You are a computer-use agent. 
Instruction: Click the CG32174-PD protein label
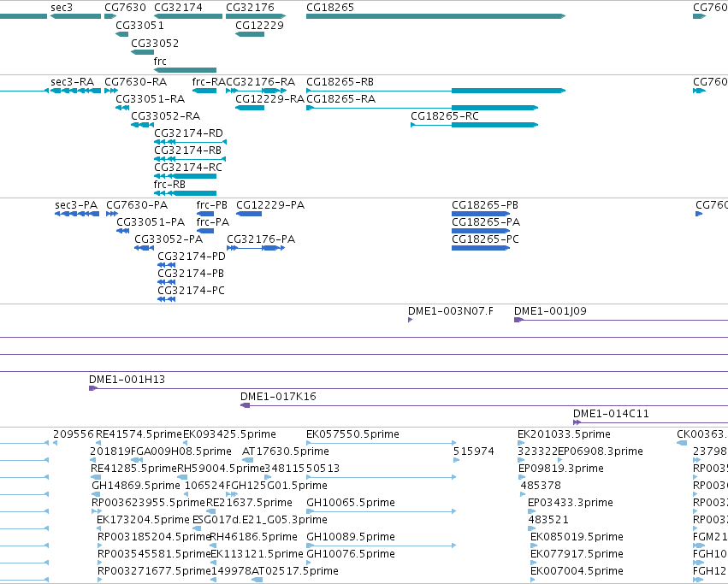pos(192,257)
